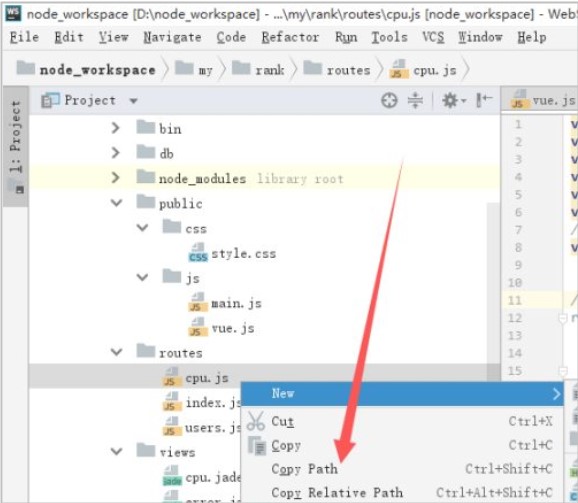Collapse the views folder

116,451
